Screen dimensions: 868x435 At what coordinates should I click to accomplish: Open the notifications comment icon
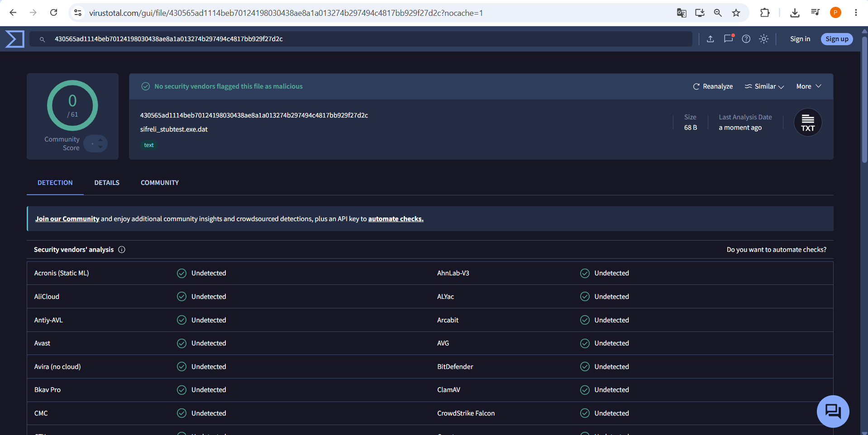(x=729, y=39)
